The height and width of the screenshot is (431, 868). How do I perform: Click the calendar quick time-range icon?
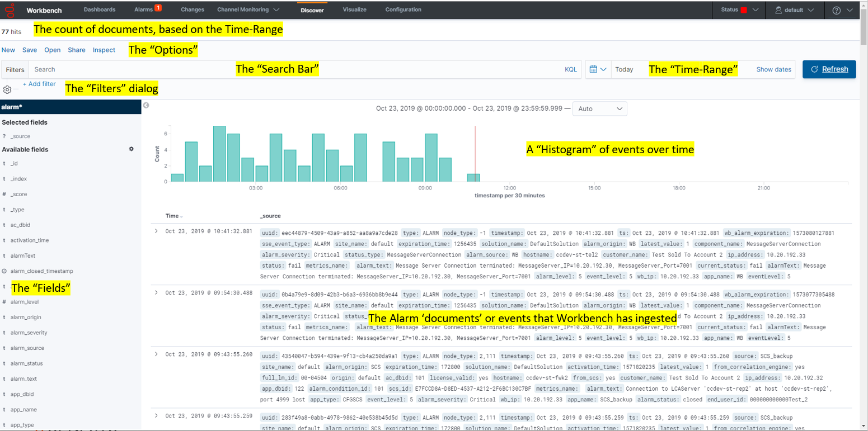[598, 69]
